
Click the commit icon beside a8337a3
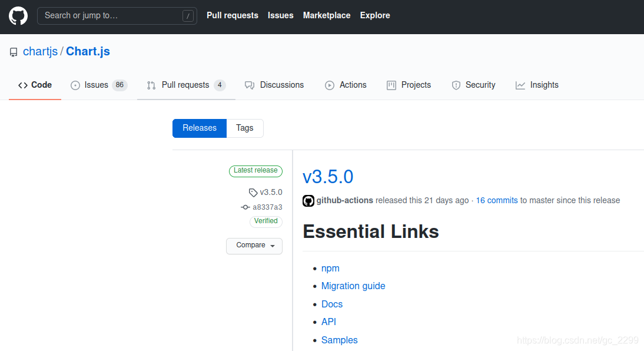click(x=245, y=207)
